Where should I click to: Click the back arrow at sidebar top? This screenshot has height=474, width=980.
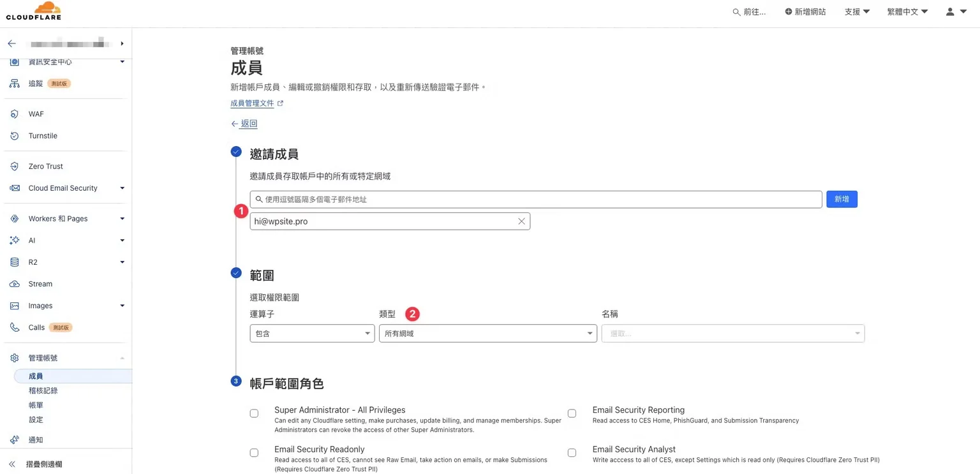point(11,44)
